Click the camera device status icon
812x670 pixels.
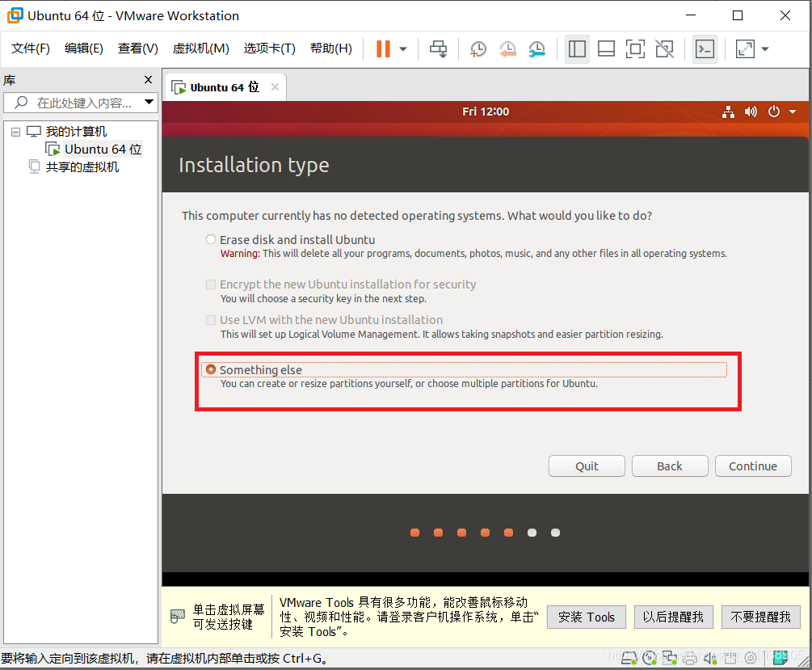[750, 658]
